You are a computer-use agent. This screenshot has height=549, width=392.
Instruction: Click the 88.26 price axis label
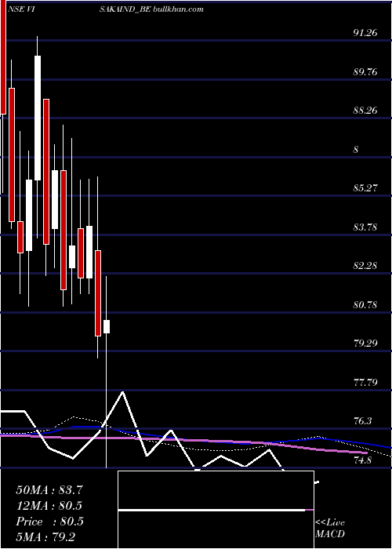click(x=365, y=111)
